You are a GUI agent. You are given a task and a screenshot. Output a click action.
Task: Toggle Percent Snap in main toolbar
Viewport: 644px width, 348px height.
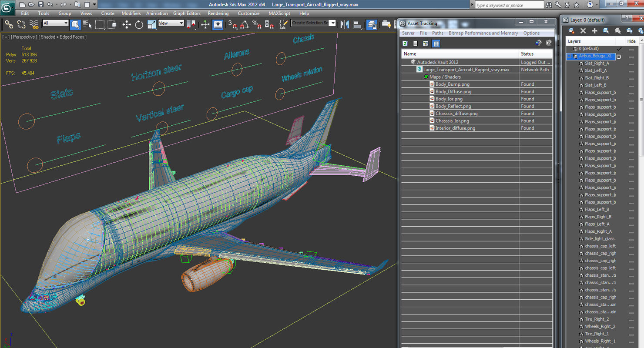257,24
